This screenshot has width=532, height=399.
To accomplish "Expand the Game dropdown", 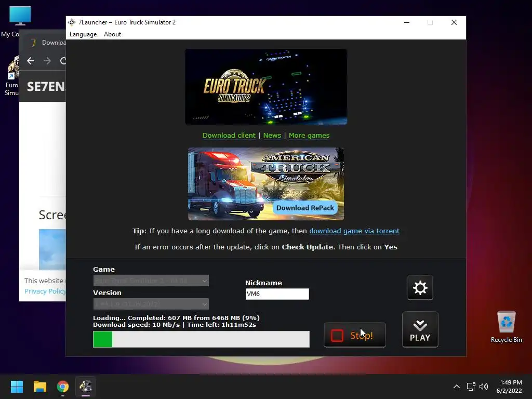I will [151, 281].
